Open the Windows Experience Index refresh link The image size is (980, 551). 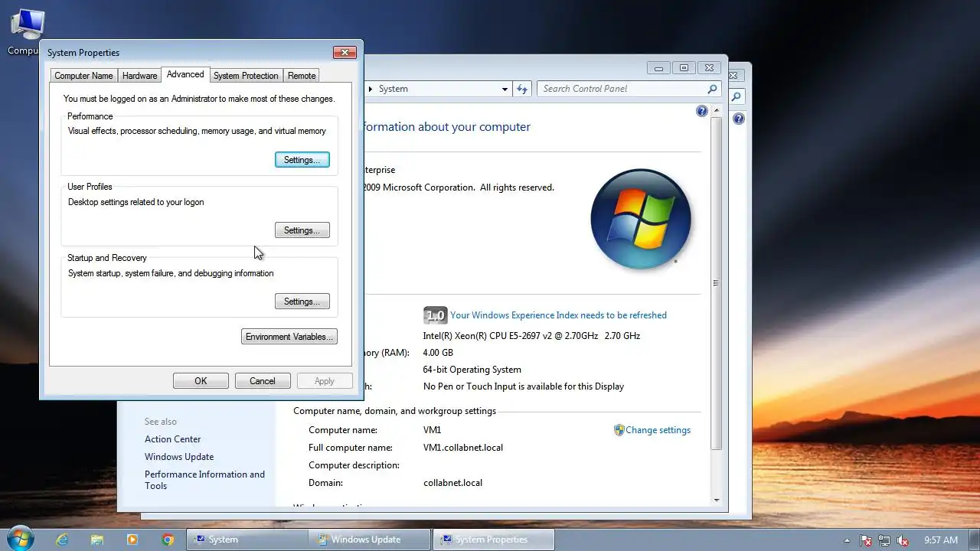[558, 315]
